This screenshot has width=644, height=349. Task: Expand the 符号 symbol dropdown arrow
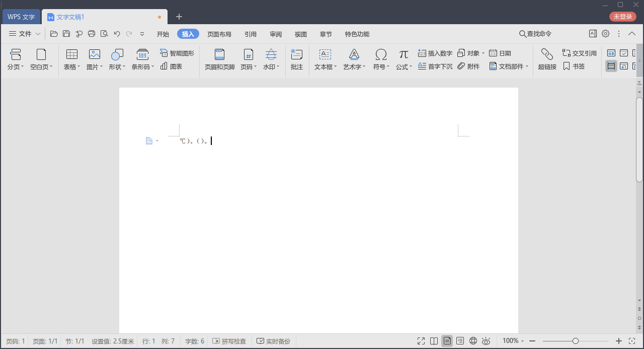point(389,67)
